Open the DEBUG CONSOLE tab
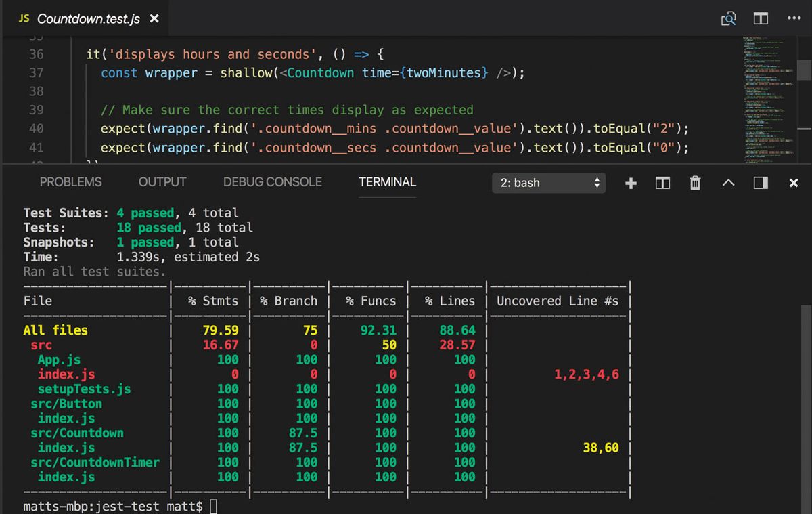Viewport: 812px width, 514px height. pyautogui.click(x=272, y=181)
